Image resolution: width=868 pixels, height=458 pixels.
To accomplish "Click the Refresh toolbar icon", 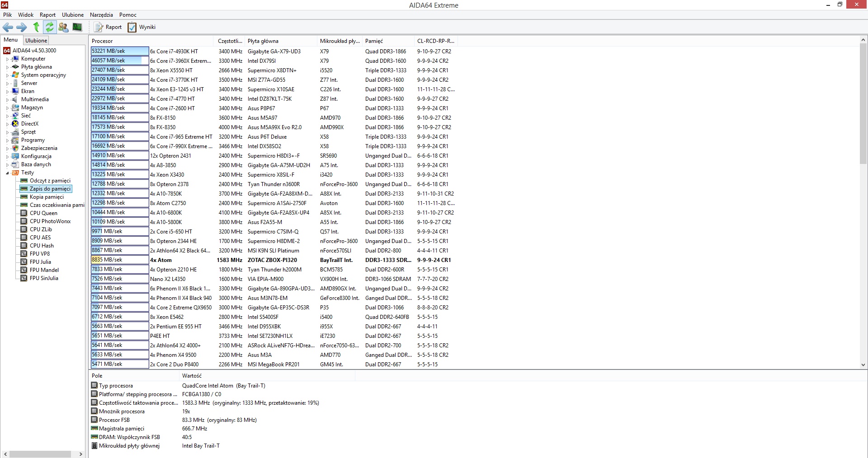I will pyautogui.click(x=50, y=27).
